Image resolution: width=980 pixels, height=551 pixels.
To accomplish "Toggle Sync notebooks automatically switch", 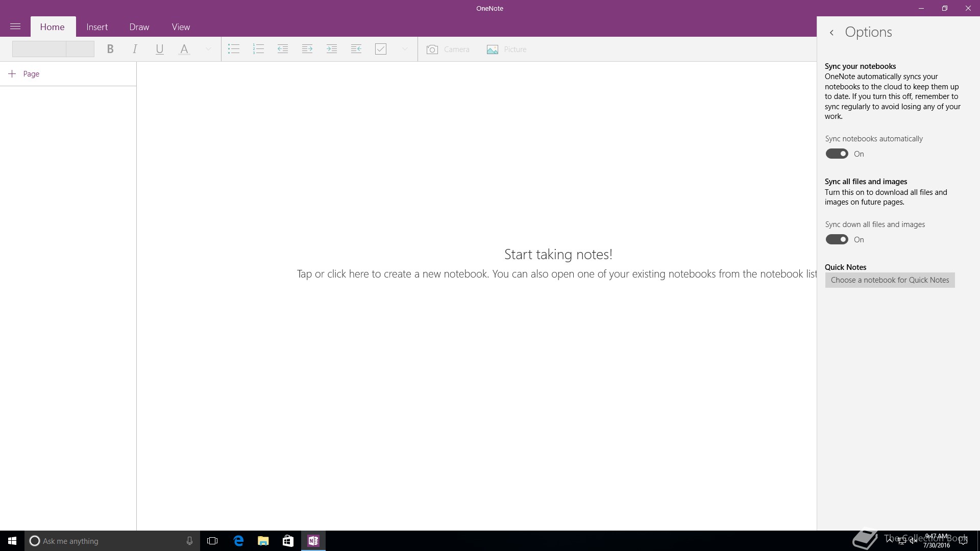I will click(x=837, y=154).
